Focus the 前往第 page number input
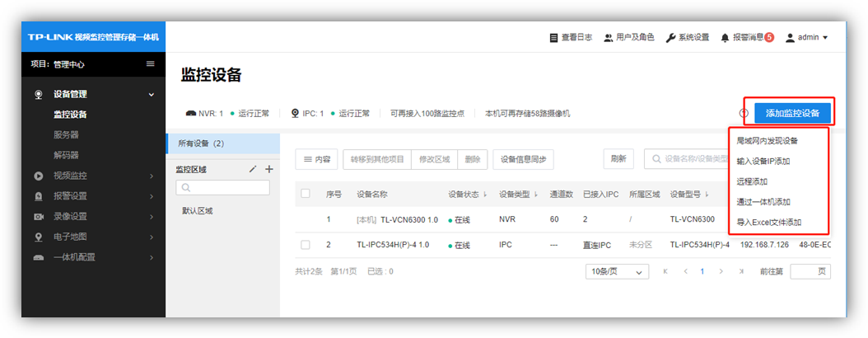The image size is (868, 338). pos(810,271)
